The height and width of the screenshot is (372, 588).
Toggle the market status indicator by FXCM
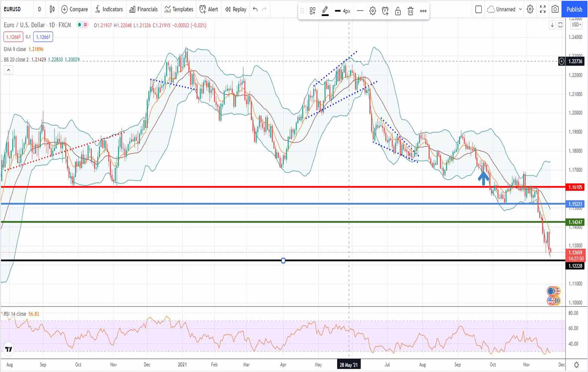(79, 25)
